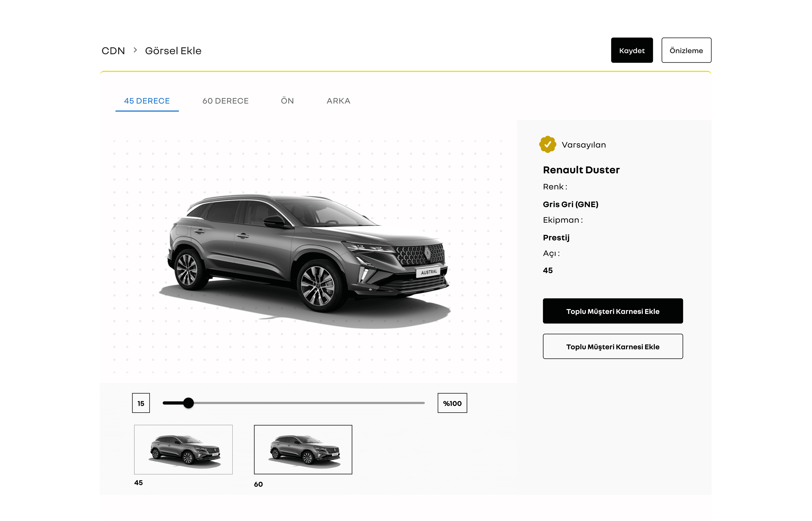Click the 60 label under thumbnail
The height and width of the screenshot is (521, 812).
tap(258, 484)
